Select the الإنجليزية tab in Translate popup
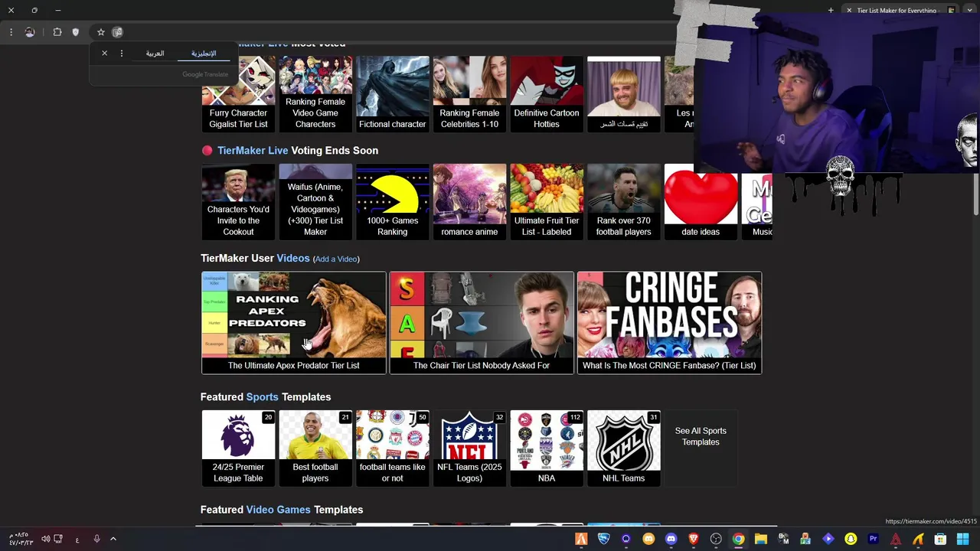The height and width of the screenshot is (551, 980). click(204, 54)
